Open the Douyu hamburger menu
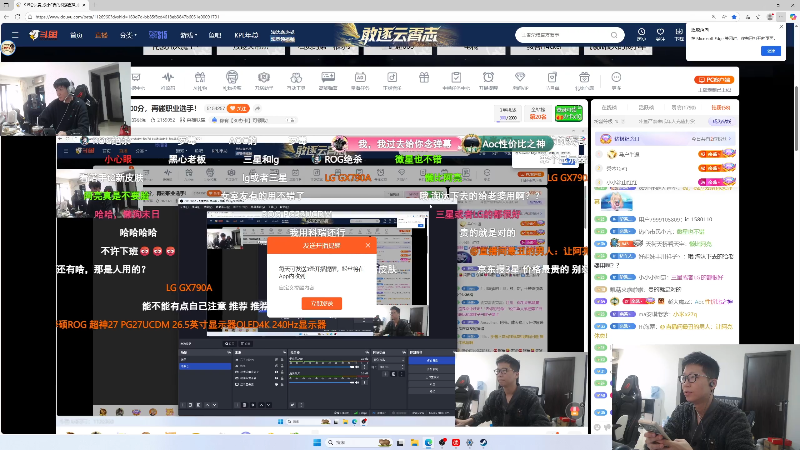The height and width of the screenshot is (450, 800). (15, 35)
